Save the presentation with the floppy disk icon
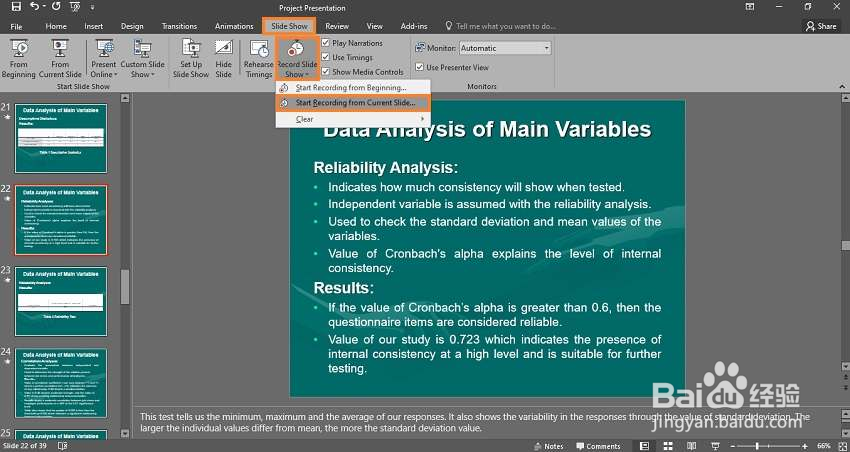The width and height of the screenshot is (850, 452). 16,7
